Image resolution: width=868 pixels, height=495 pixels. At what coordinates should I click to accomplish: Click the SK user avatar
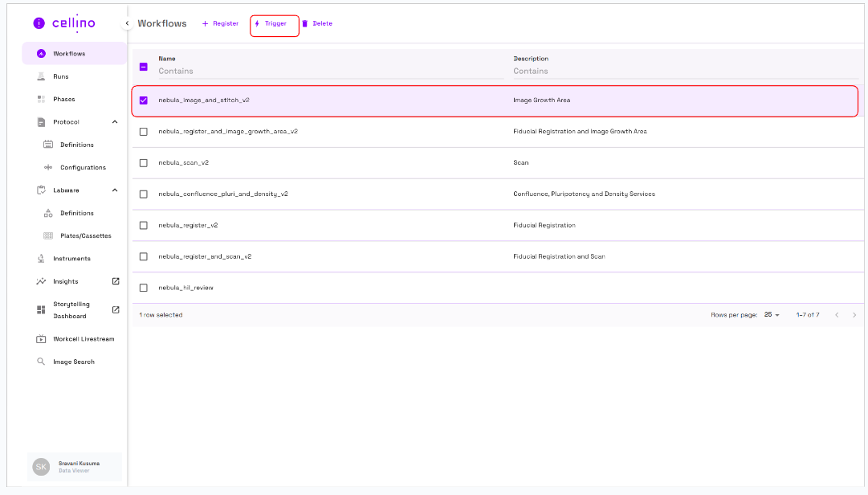click(x=41, y=466)
